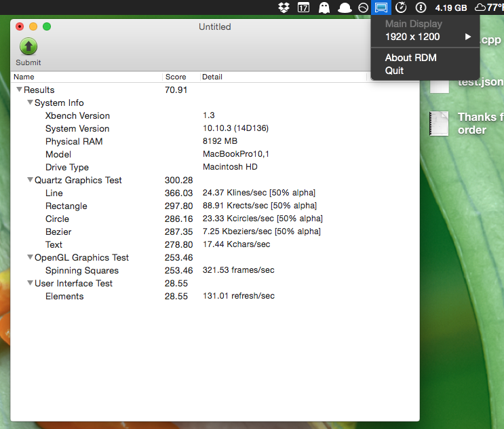Click the Results score 70.91
This screenshot has width=504, height=429.
click(176, 90)
